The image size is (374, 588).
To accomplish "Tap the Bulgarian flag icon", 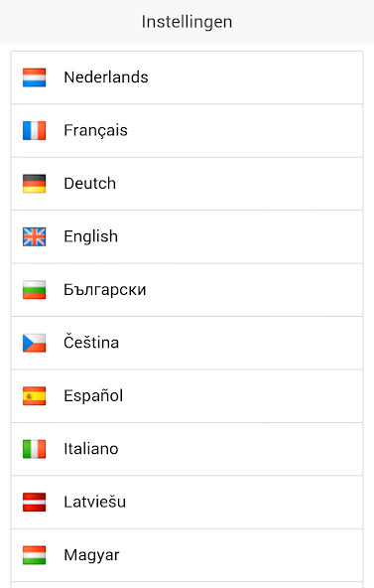I will click(x=34, y=290).
